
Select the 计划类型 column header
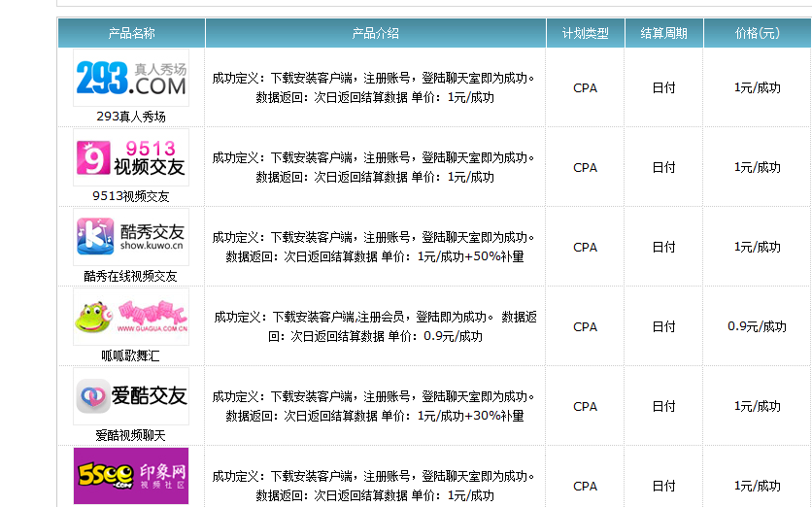(x=586, y=33)
